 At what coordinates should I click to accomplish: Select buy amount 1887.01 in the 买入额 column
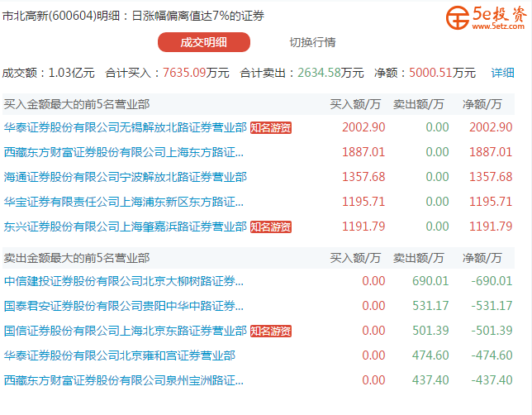point(363,152)
